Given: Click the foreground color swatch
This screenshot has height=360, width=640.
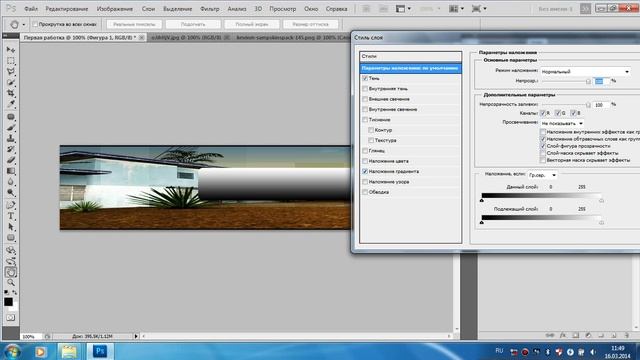Looking at the screenshot, I should [x=8, y=302].
